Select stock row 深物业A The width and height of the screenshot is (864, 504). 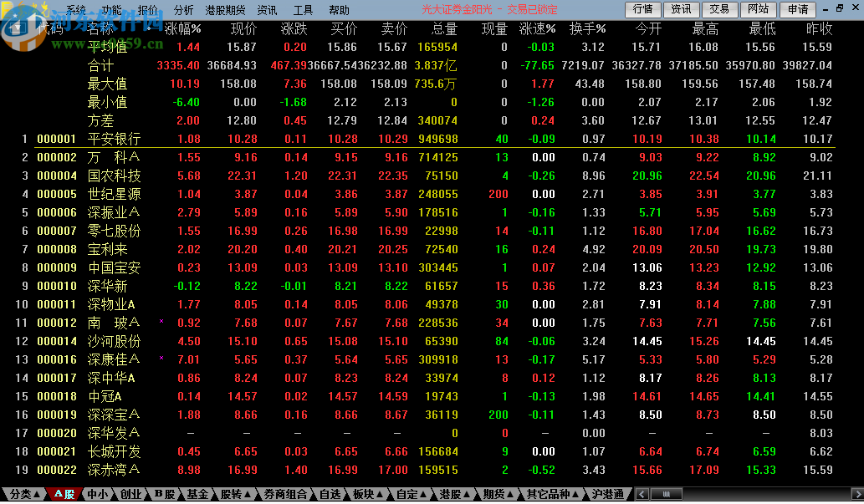click(x=424, y=304)
